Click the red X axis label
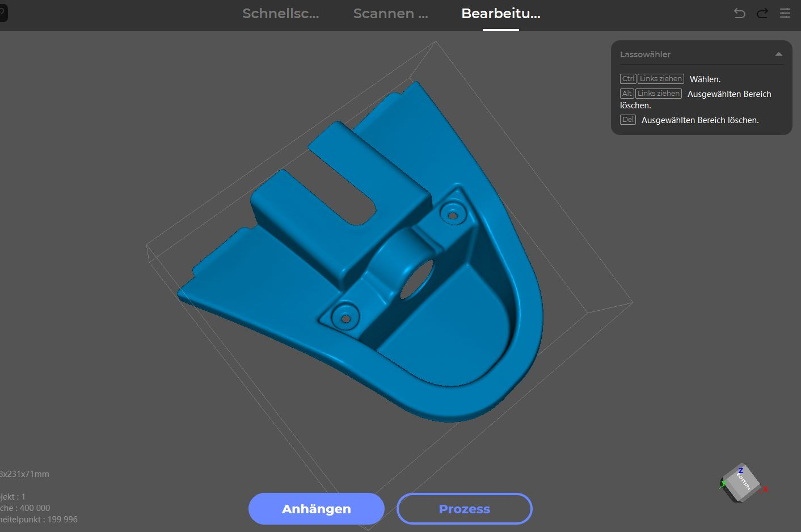The height and width of the screenshot is (532, 801). point(765,489)
